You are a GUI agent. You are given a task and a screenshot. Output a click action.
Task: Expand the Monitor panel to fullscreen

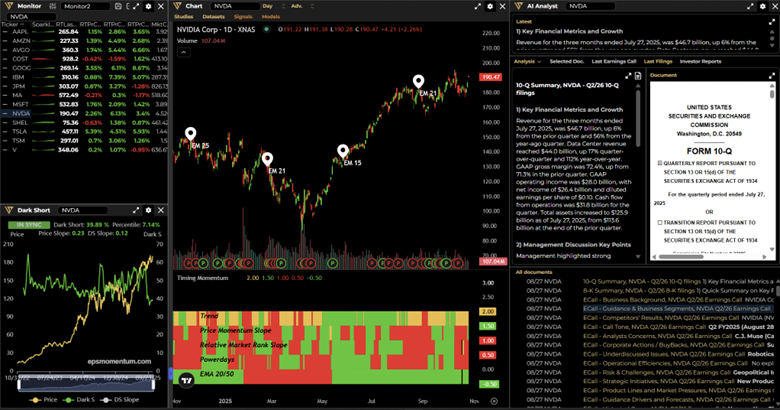point(136,6)
